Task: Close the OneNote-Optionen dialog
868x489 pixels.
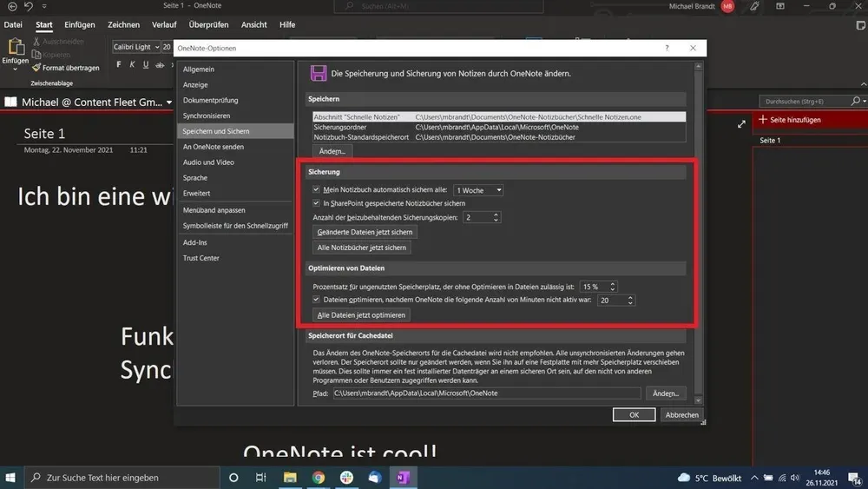Action: pyautogui.click(x=693, y=48)
